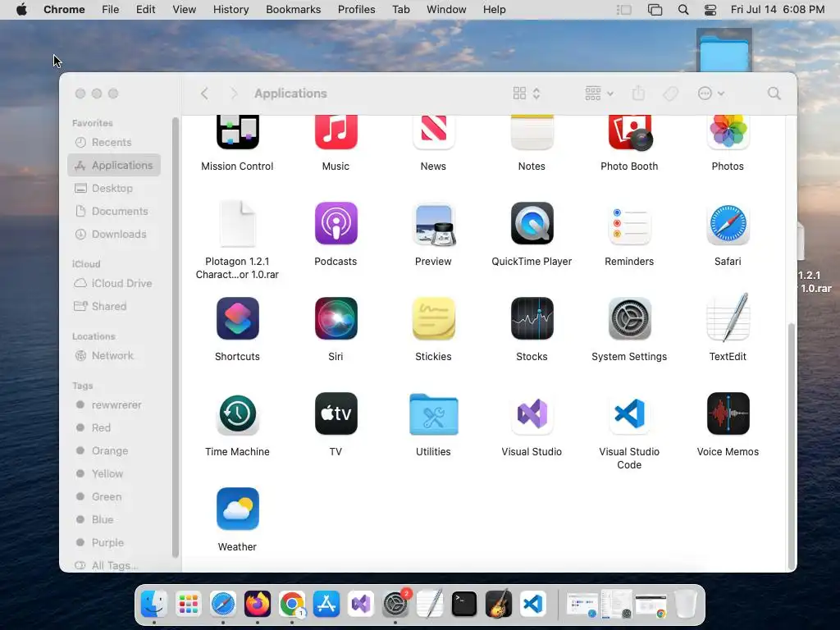
Task: Open the Shortcuts app icon
Action: [237, 318]
